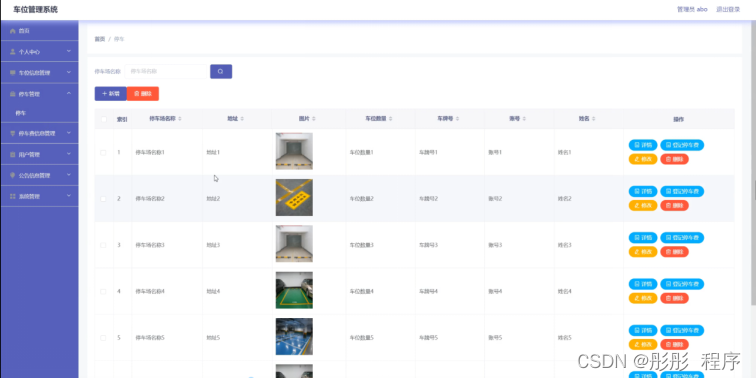Sort table by 停车场名称 column arrows
The width and height of the screenshot is (756, 381).
[x=180, y=119]
